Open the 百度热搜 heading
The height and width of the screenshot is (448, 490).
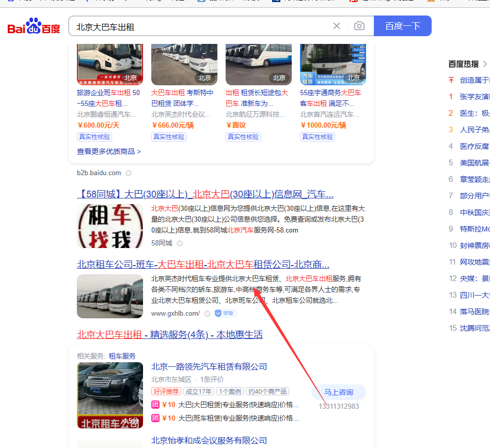pyautogui.click(x=464, y=64)
